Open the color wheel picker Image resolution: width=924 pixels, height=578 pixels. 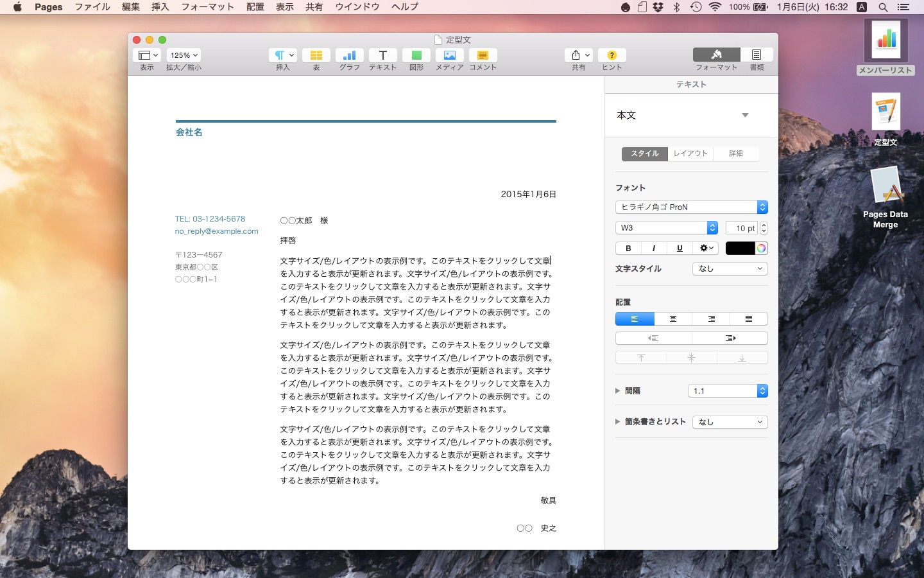tap(761, 248)
